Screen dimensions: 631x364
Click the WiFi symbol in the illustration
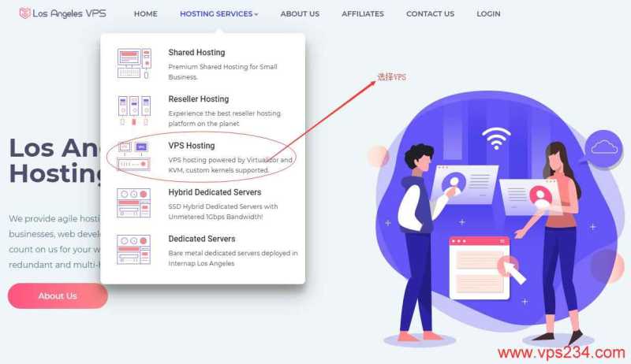496,138
